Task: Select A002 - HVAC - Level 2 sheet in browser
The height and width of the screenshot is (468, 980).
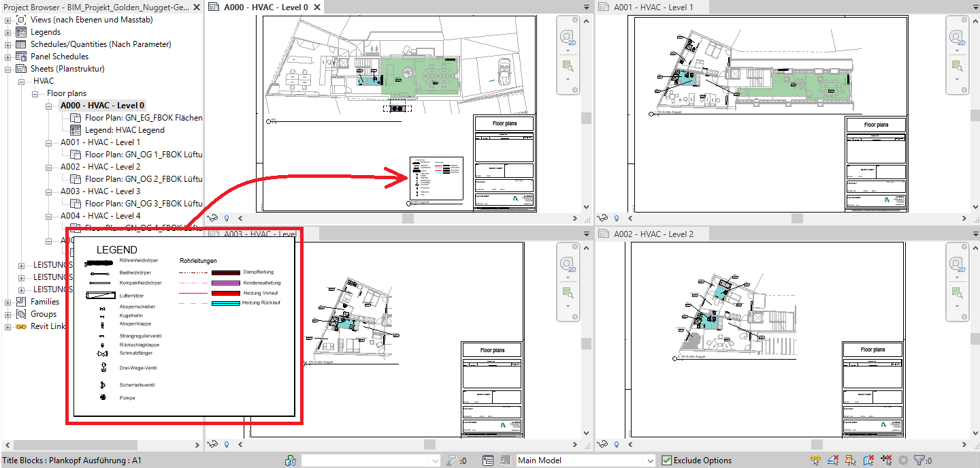Action: (100, 167)
